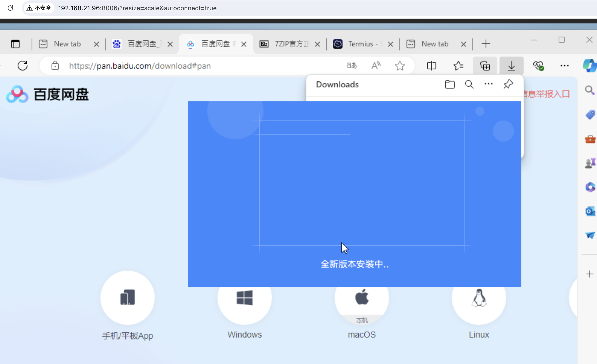Click the pan.baidu.com address bar
This screenshot has height=364, width=597.
point(194,66)
